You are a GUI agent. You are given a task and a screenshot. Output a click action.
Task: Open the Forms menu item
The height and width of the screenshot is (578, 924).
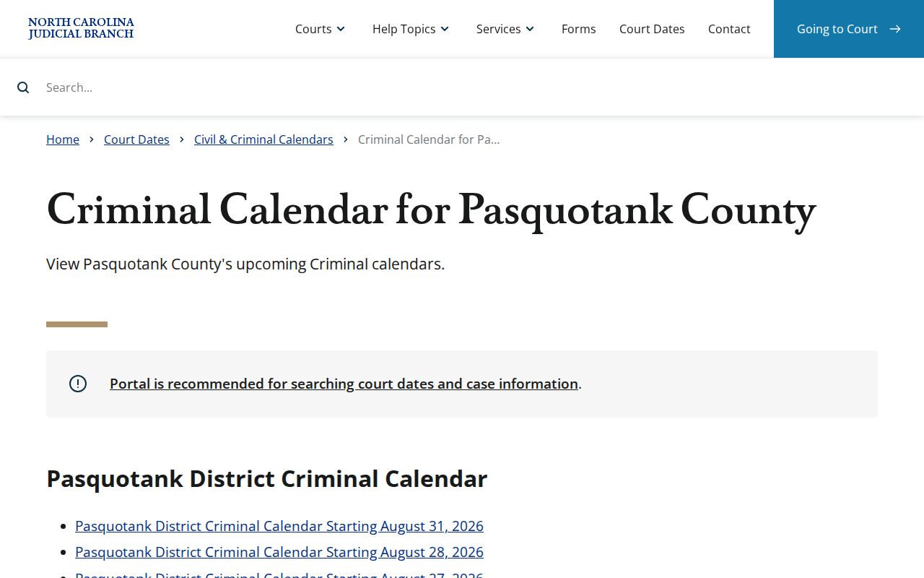[579, 29]
